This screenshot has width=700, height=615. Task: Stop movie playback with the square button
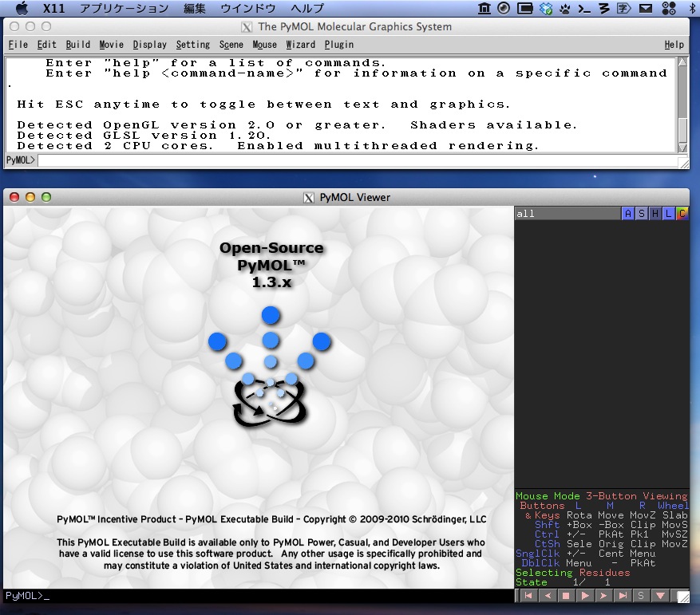tap(566, 595)
